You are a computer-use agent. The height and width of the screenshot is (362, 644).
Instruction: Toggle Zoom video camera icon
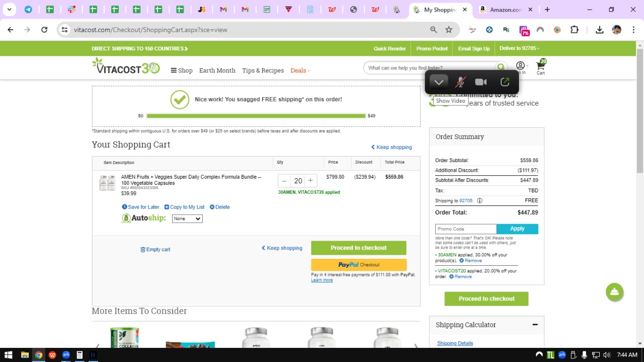[x=481, y=82]
